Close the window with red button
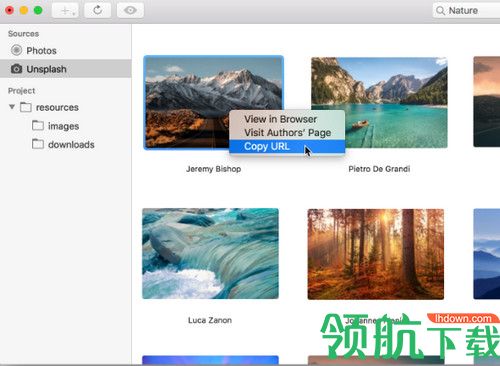The width and height of the screenshot is (500, 366). (x=10, y=10)
